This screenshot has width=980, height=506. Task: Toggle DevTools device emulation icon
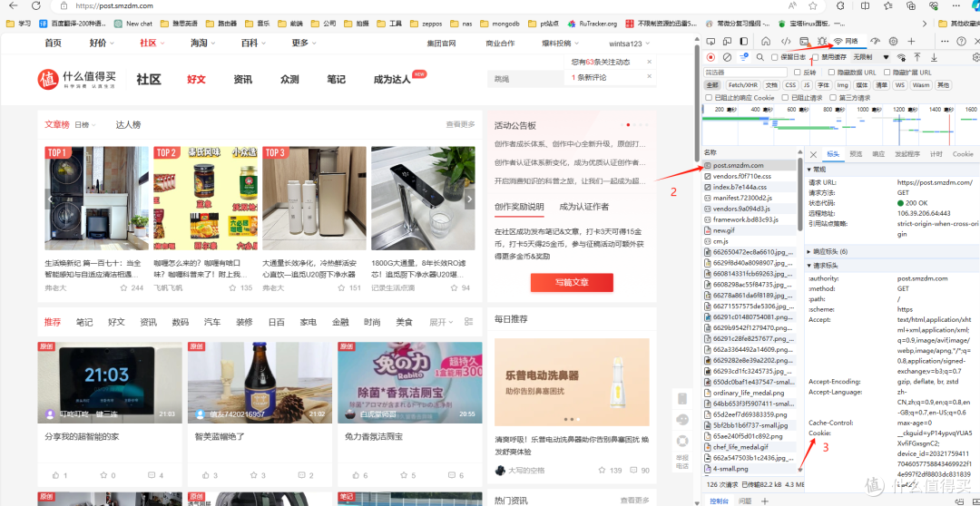click(x=727, y=41)
